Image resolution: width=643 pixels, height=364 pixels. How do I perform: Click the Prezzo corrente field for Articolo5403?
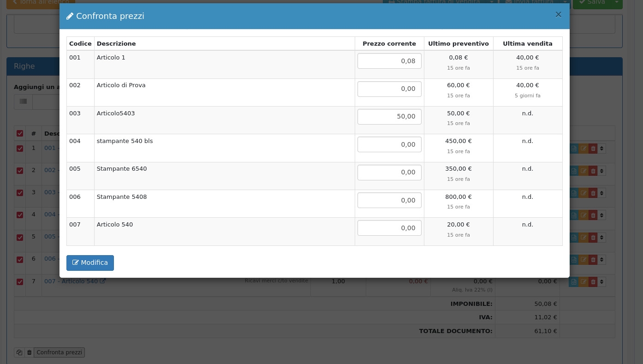pos(389,117)
